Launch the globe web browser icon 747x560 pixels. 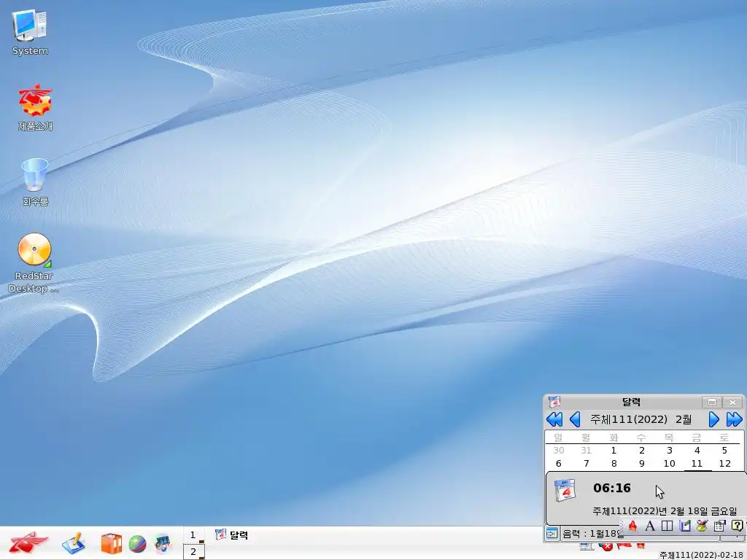[x=137, y=544]
